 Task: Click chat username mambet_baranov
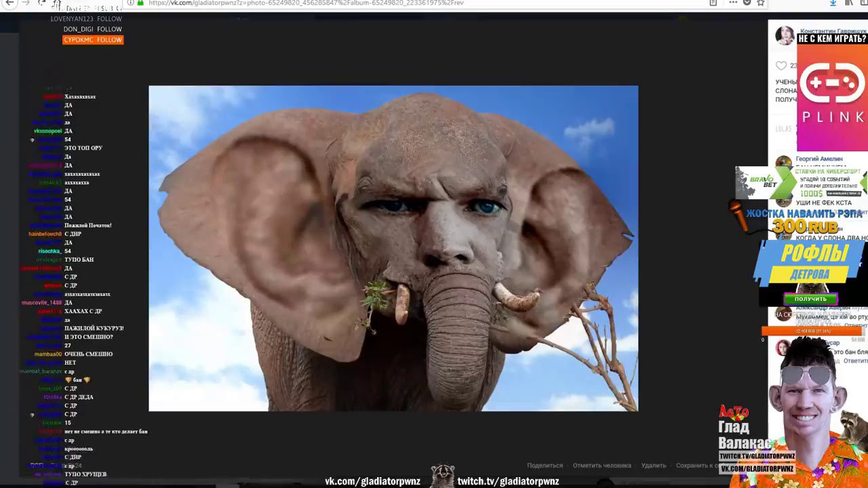click(41, 371)
